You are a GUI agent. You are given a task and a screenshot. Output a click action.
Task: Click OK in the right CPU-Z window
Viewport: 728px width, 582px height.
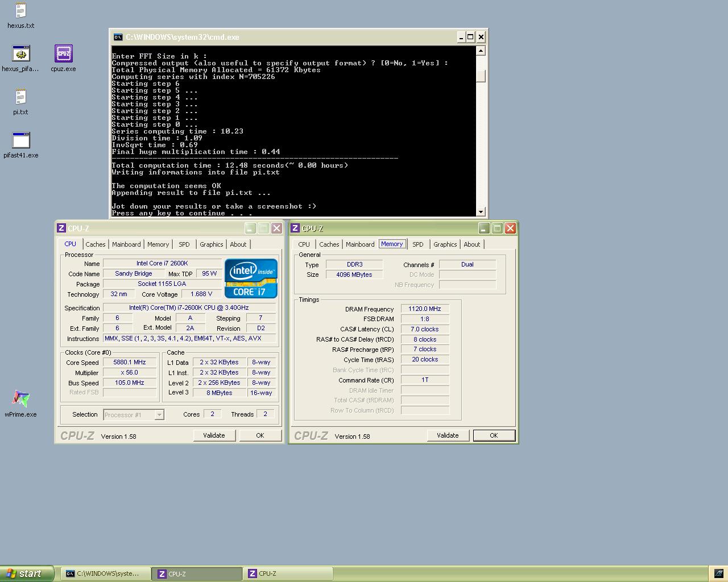tap(493, 435)
